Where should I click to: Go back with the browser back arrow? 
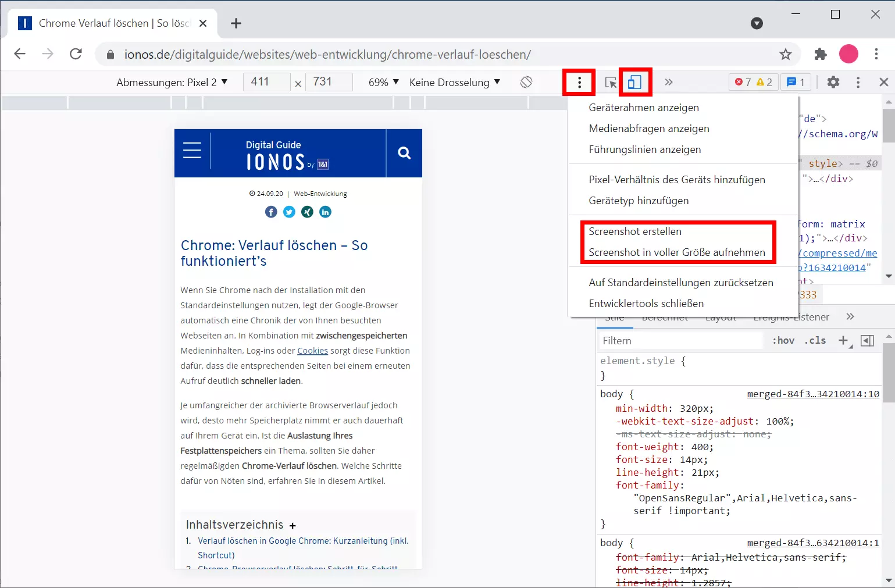tap(20, 54)
